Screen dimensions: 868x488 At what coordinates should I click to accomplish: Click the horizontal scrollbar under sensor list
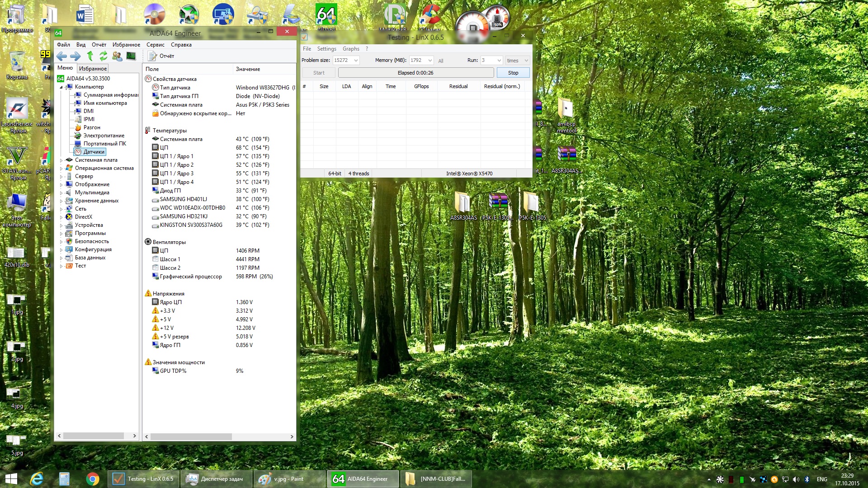click(191, 436)
